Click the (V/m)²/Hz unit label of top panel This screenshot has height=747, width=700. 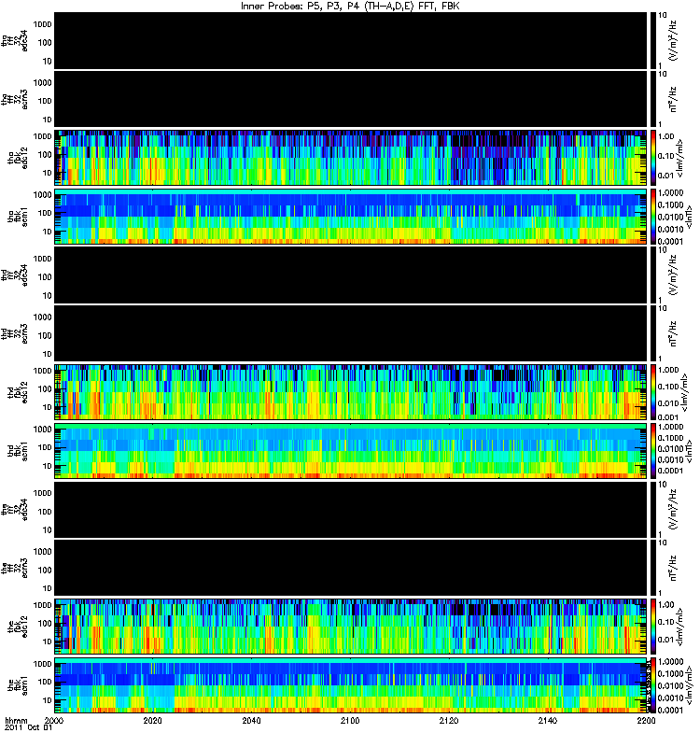(x=673, y=40)
